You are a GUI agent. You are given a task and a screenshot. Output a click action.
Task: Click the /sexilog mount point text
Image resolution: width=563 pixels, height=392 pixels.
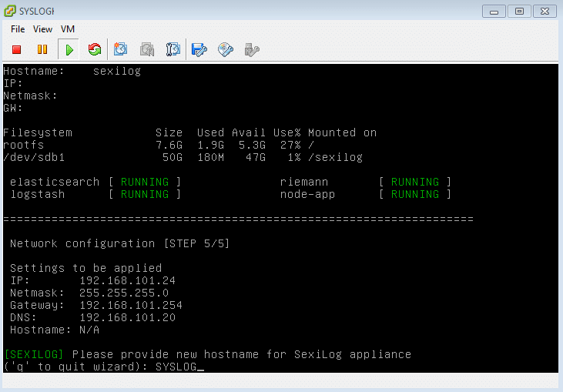[x=335, y=157]
